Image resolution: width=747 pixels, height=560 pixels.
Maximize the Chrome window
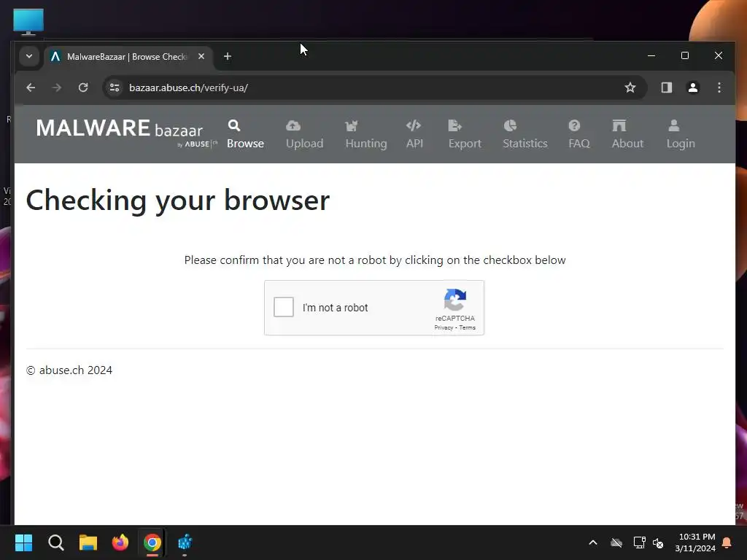[x=684, y=55]
